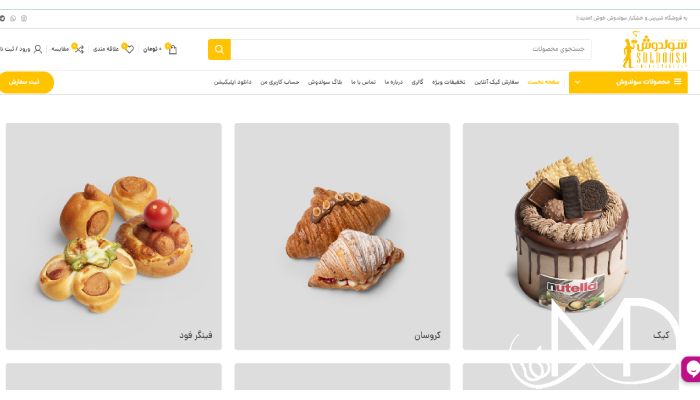This screenshot has width=700, height=400.
Task: Click the hamburger icon in yellow products menu
Action: click(x=678, y=82)
